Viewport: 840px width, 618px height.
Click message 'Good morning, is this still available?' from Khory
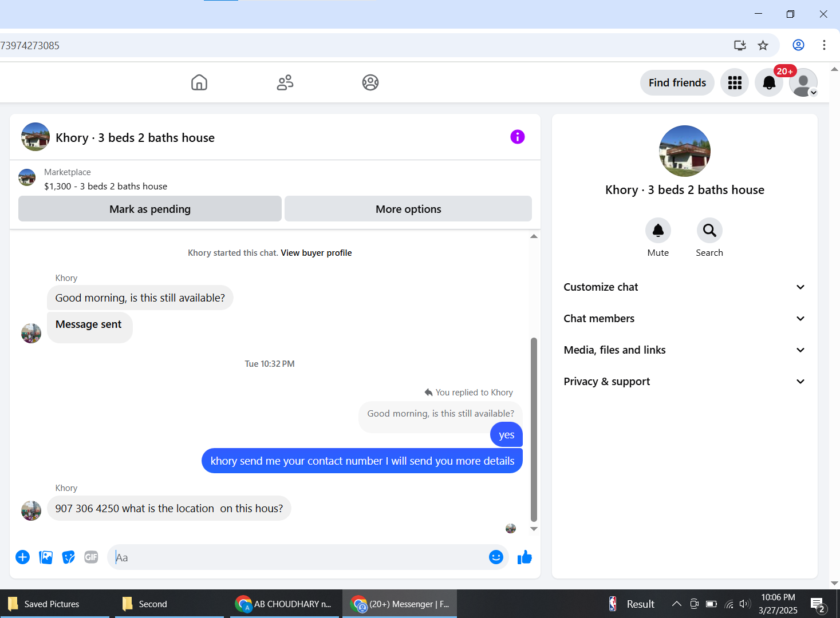click(x=140, y=298)
